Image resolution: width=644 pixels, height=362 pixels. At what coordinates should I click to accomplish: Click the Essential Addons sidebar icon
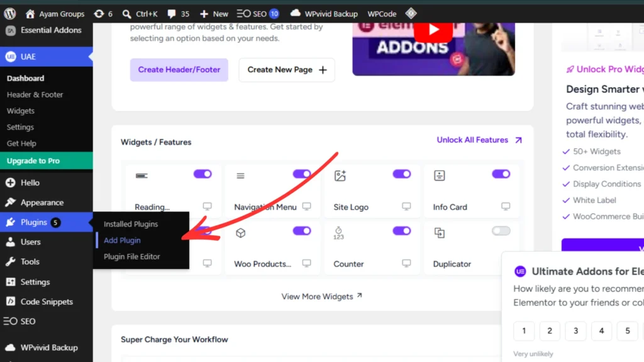(x=11, y=30)
